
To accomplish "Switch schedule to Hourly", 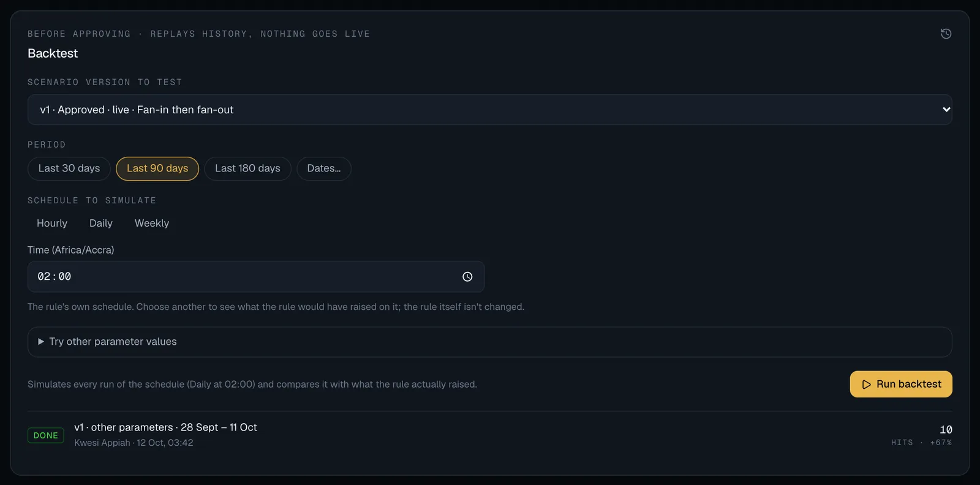I will point(52,224).
